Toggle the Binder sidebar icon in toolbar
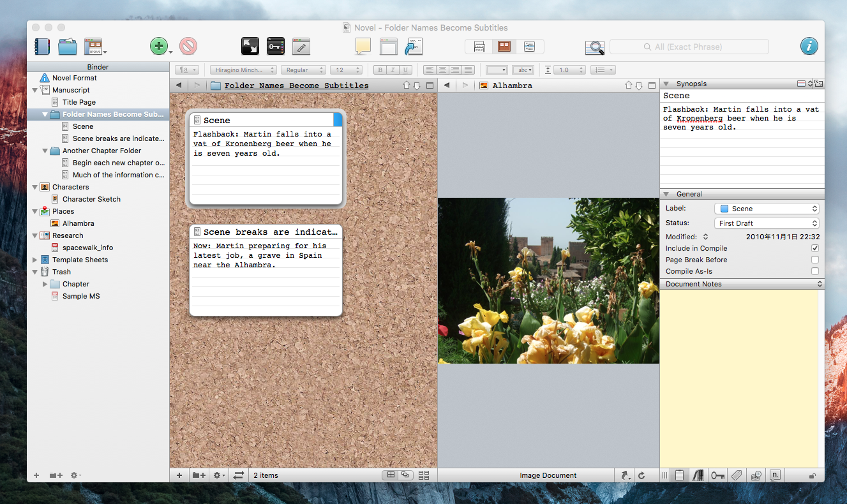The width and height of the screenshot is (847, 504). pos(42,47)
